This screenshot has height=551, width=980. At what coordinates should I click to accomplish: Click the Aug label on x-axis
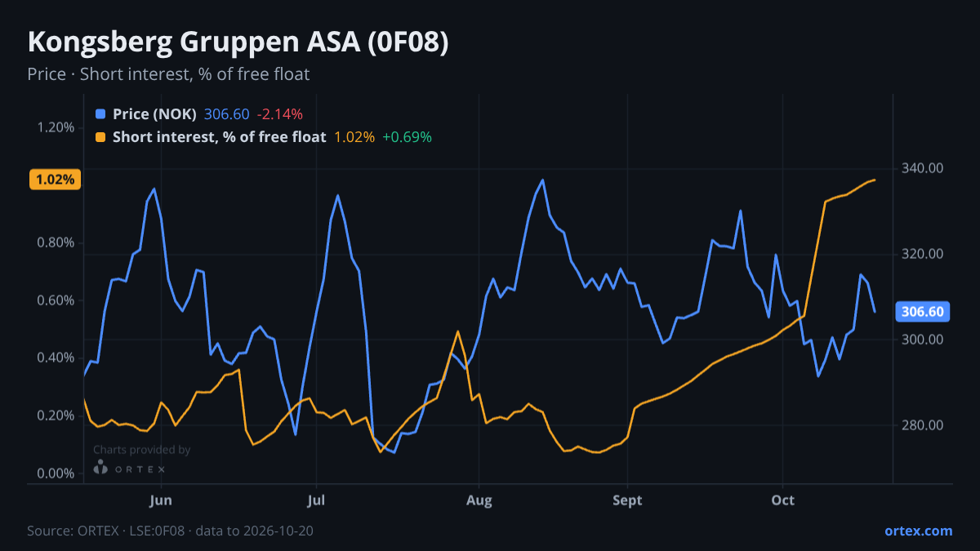(479, 500)
